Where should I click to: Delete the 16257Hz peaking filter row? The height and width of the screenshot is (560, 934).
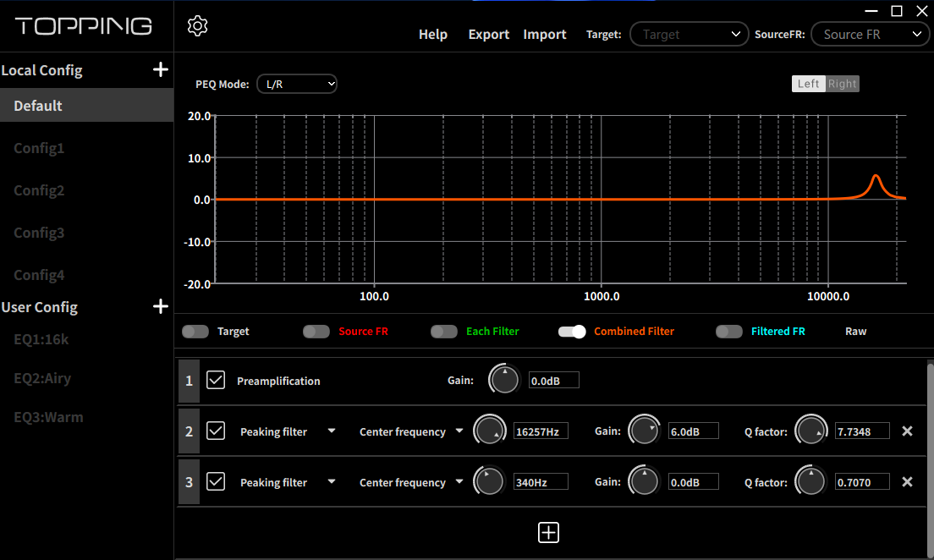tap(907, 431)
